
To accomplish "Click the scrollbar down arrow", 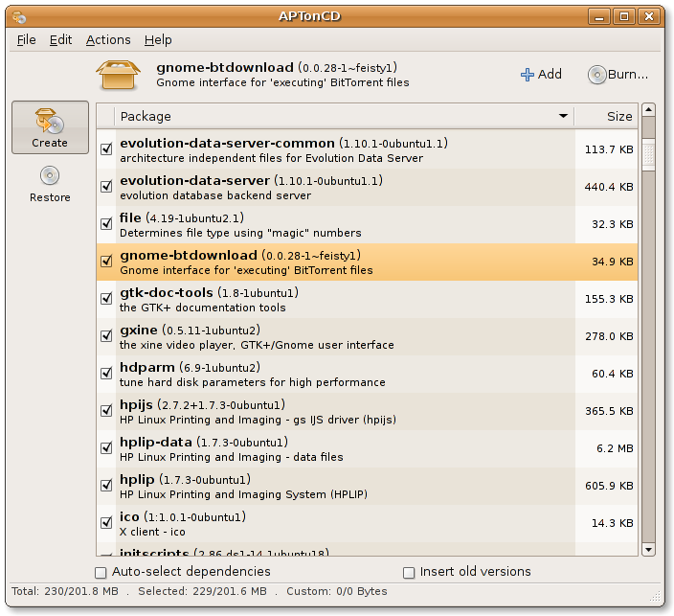I will click(x=648, y=549).
